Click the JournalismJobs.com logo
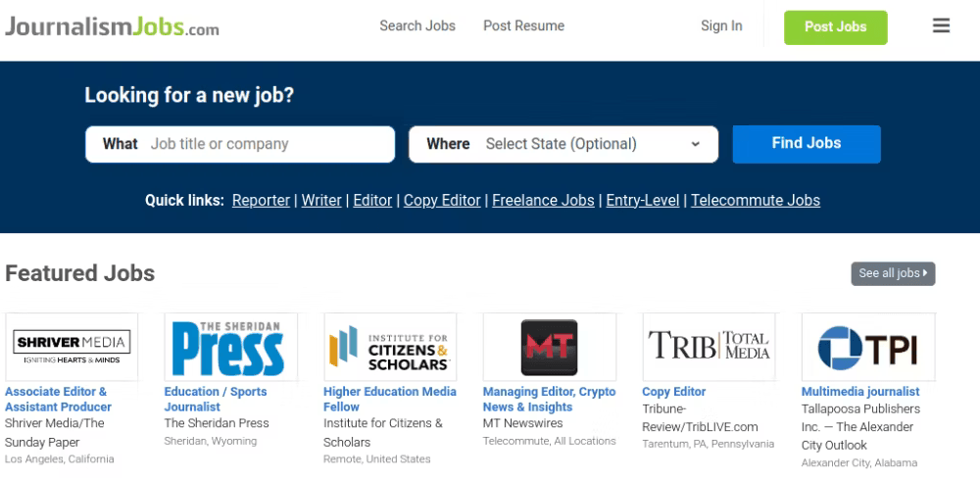The height and width of the screenshot is (478, 980). (112, 26)
